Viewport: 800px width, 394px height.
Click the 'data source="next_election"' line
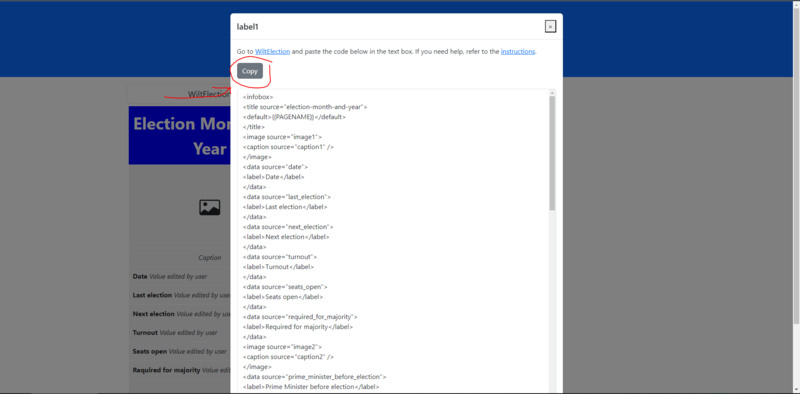[x=288, y=227]
